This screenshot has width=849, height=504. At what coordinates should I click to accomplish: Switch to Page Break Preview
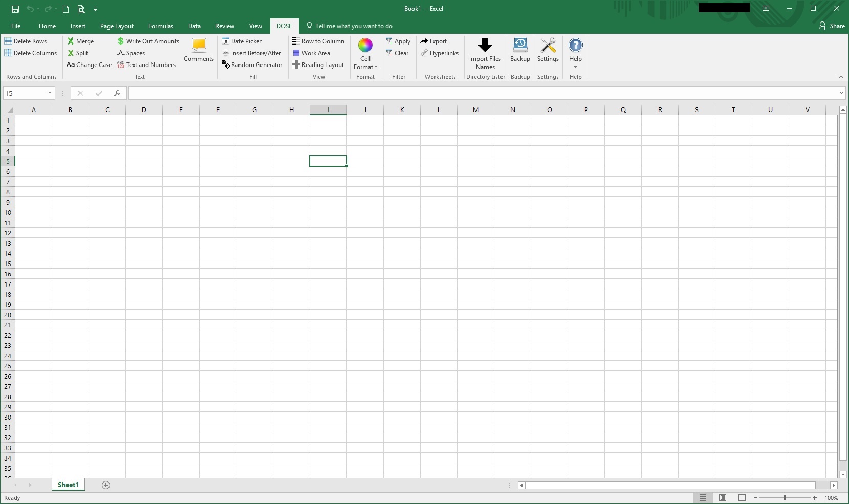742,497
